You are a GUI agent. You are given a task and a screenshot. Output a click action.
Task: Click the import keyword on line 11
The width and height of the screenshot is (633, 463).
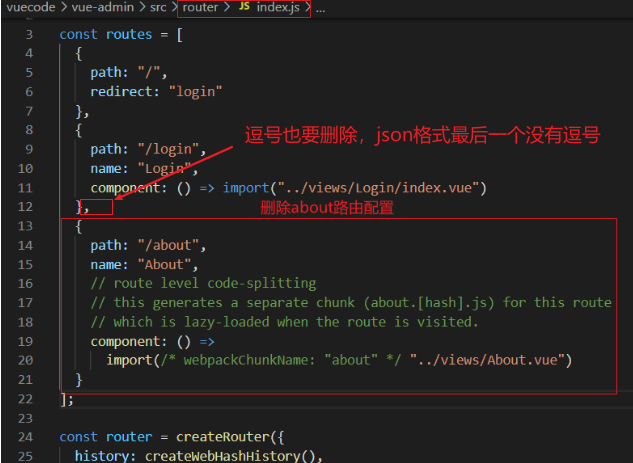point(246,188)
